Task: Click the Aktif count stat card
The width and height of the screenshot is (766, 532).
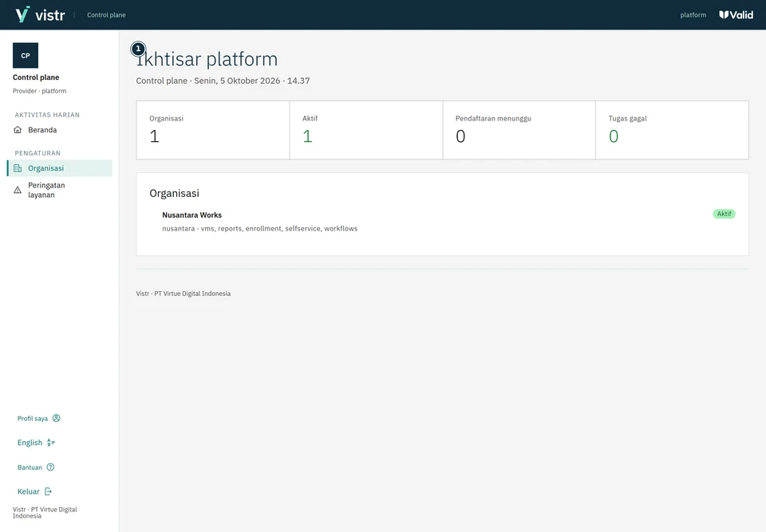Action: point(366,130)
